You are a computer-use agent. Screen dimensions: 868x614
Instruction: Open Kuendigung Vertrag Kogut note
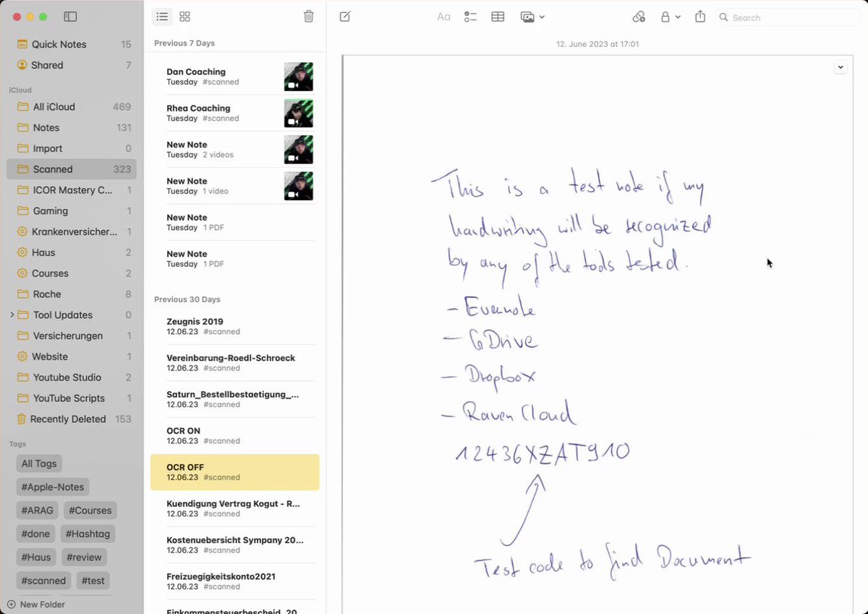(x=234, y=508)
